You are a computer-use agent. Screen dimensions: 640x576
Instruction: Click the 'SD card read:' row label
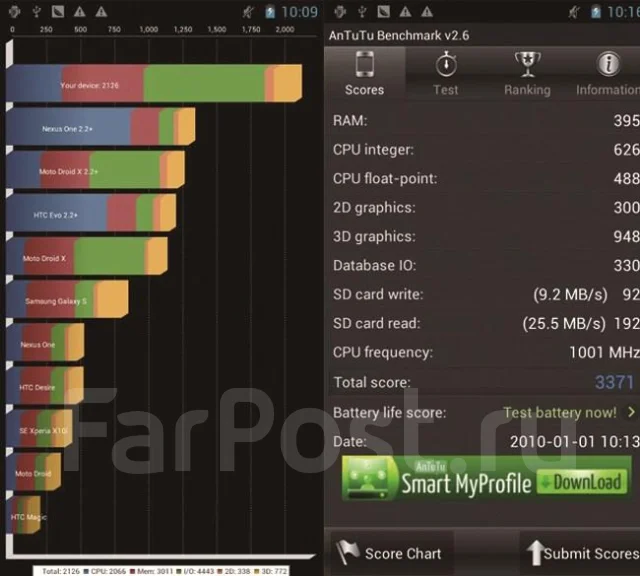coord(376,323)
